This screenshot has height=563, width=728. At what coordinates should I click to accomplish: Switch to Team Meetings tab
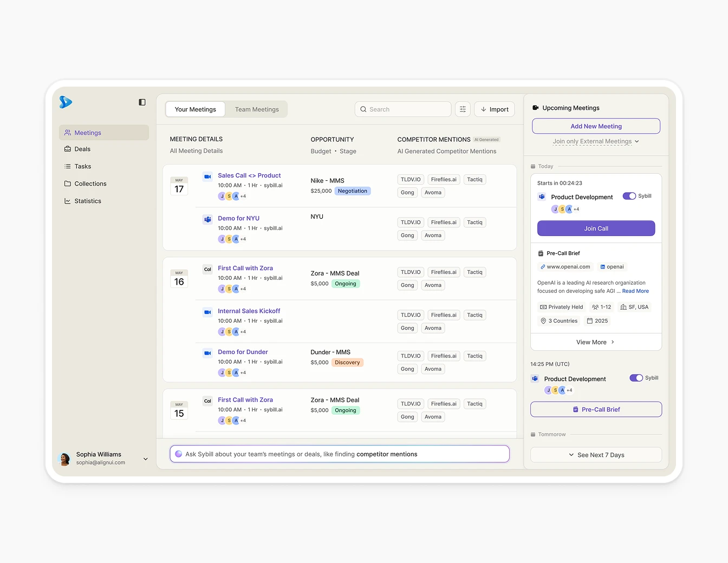(x=257, y=109)
